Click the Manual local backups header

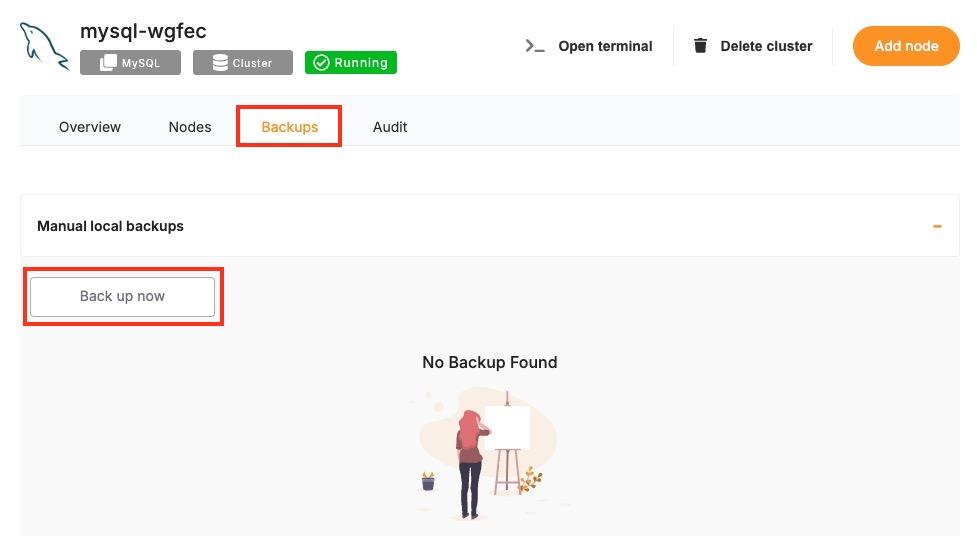(111, 226)
